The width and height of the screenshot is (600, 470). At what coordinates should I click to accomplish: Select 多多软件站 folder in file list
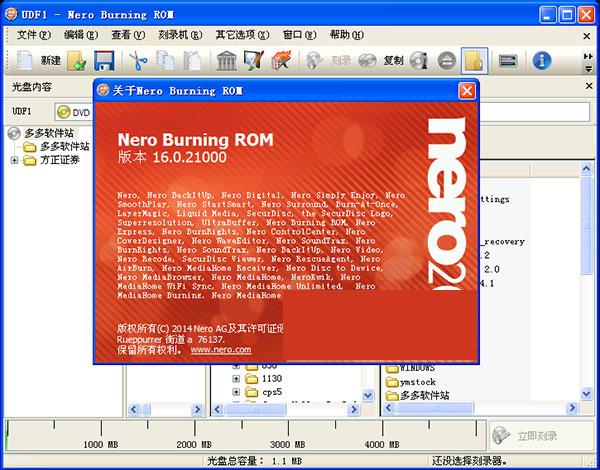[x=417, y=396]
